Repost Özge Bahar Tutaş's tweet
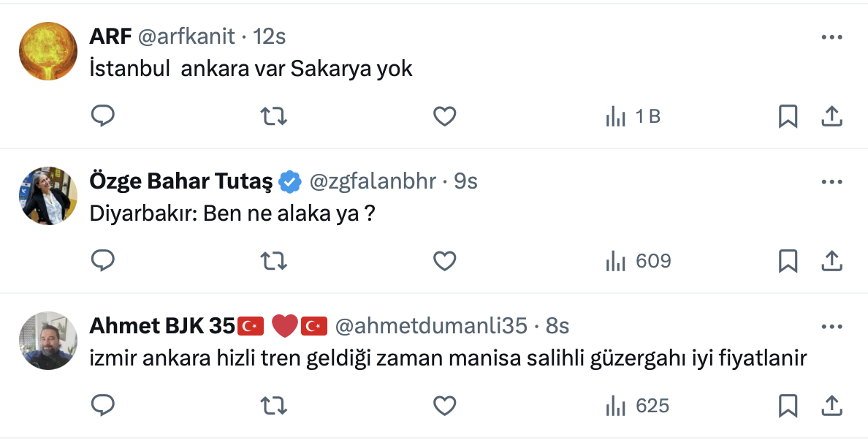Screen dimensions: 868x443 point(274,261)
